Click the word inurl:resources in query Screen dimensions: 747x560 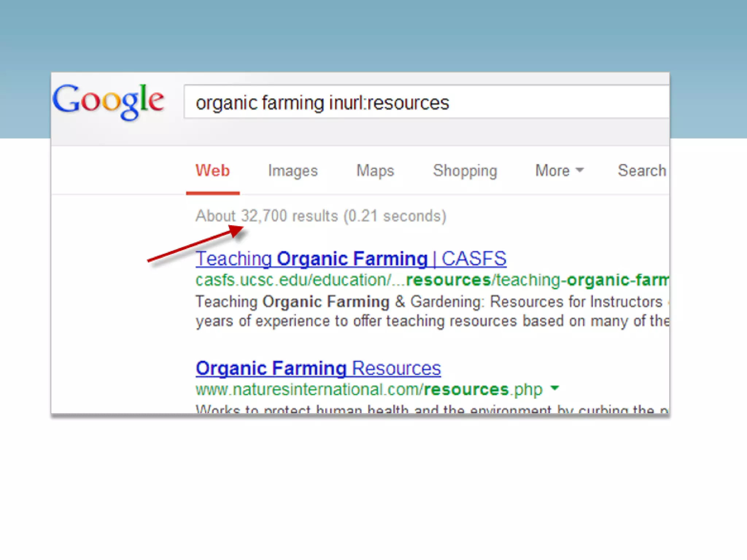pos(389,103)
